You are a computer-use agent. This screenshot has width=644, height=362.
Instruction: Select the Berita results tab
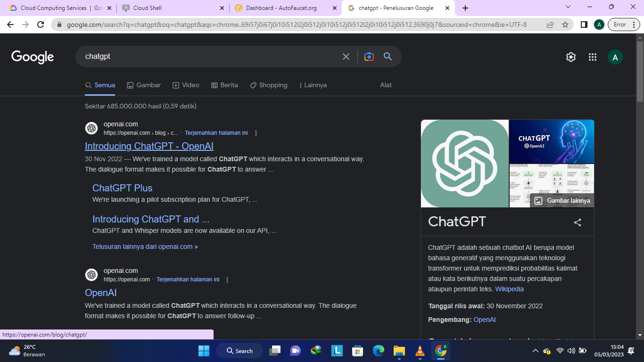[224, 85]
